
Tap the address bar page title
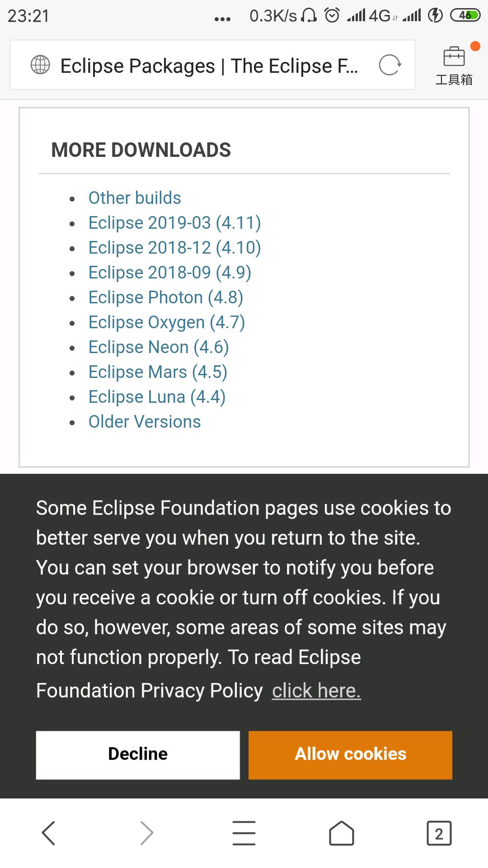coord(209,66)
